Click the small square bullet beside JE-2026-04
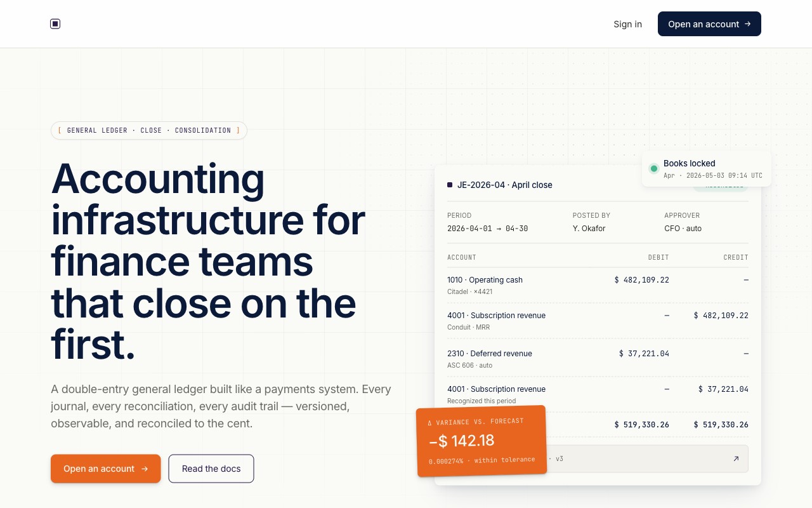This screenshot has width=812, height=508. click(x=450, y=185)
